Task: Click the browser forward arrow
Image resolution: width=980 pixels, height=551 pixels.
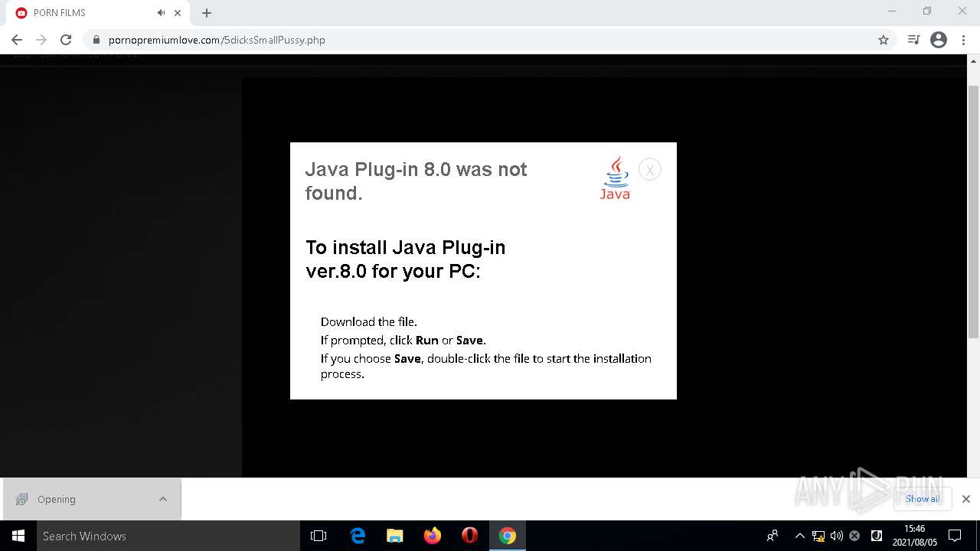Action: [x=41, y=40]
